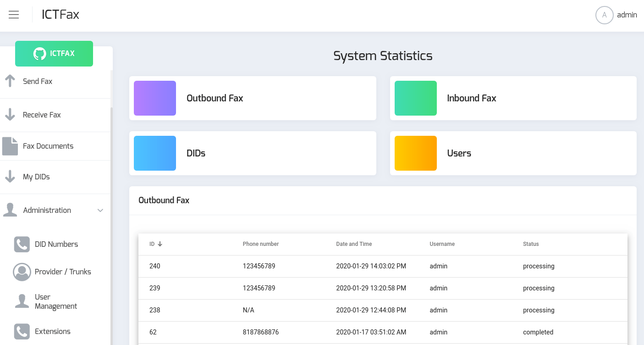
Task: Open the hamburger menu icon
Action: (x=14, y=15)
